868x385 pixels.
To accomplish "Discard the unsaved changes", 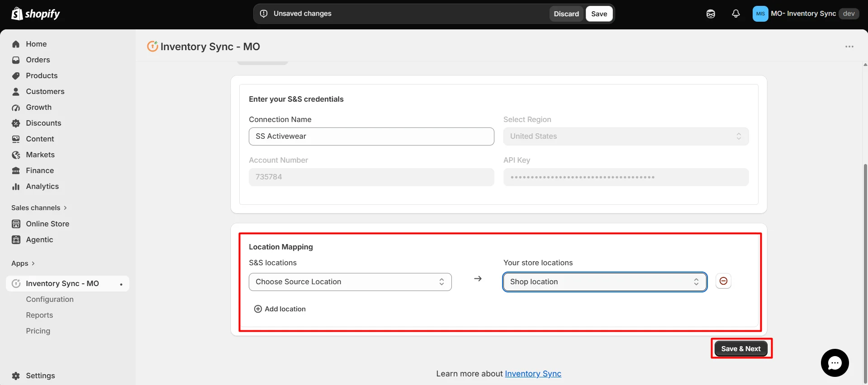I will coord(566,14).
